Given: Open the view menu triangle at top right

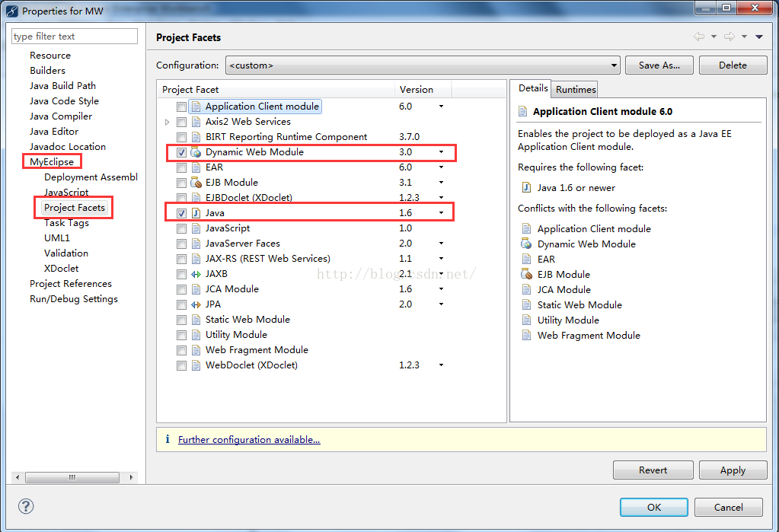Looking at the screenshot, I should [x=759, y=37].
